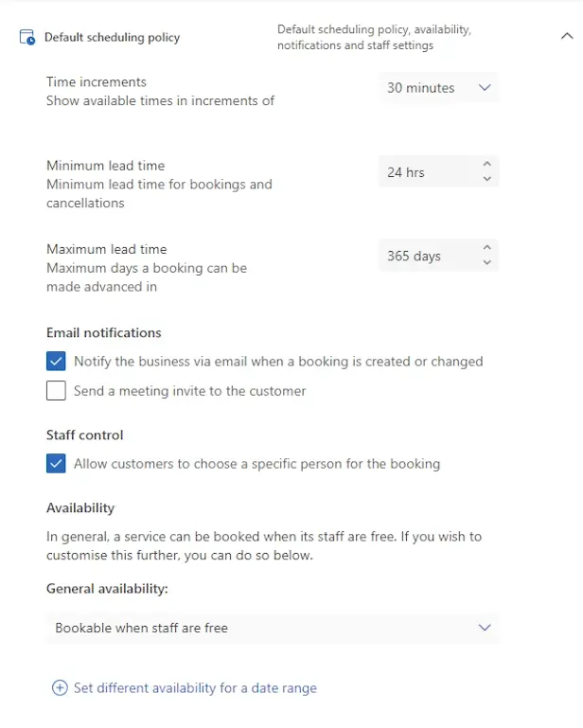The width and height of the screenshot is (583, 728).
Task: Click the plus circle icon for date range
Action: pyautogui.click(x=60, y=688)
